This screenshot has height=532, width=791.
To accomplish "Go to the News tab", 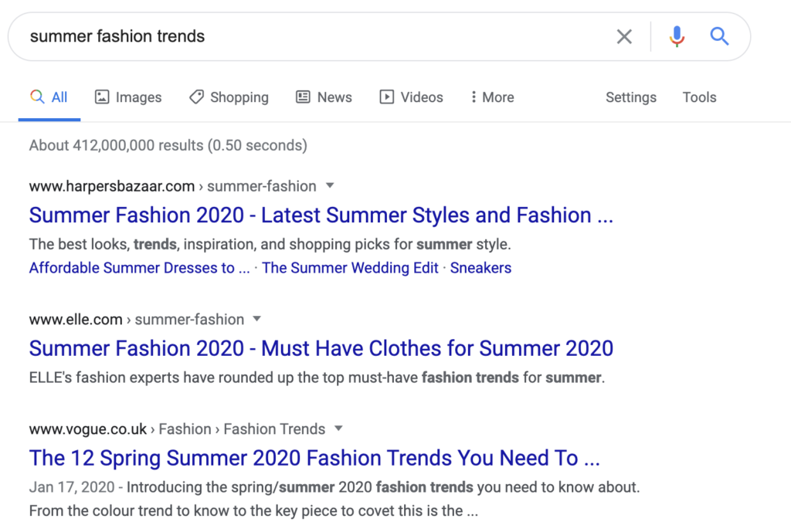I will pyautogui.click(x=324, y=97).
